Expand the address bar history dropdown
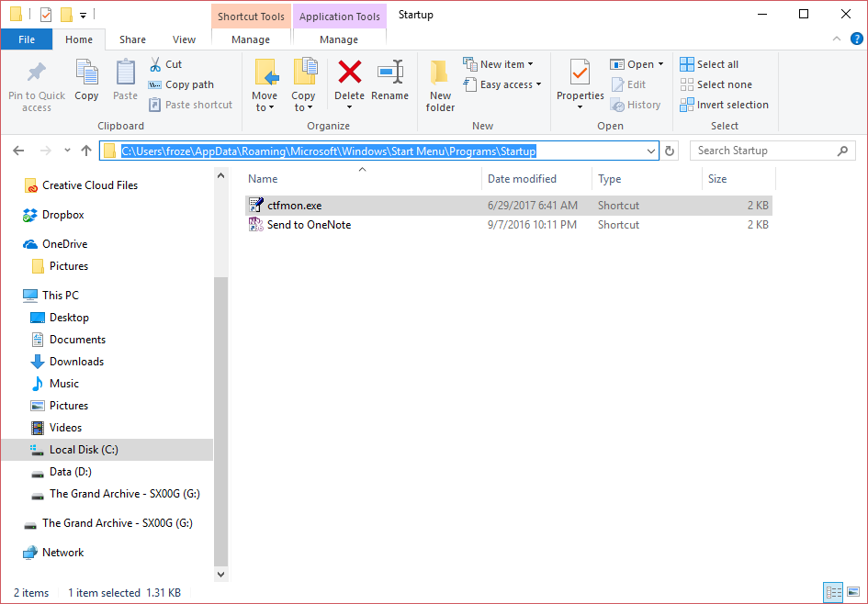 click(651, 151)
